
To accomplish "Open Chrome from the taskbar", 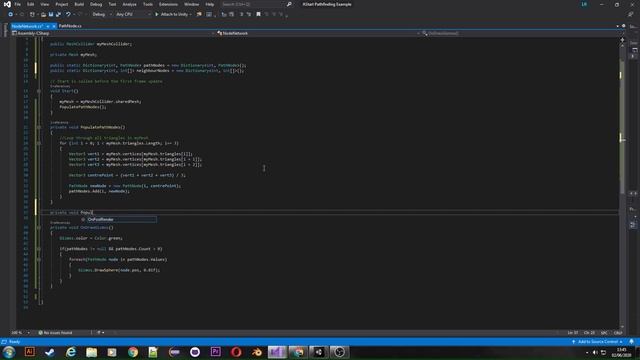I will pos(133,352).
